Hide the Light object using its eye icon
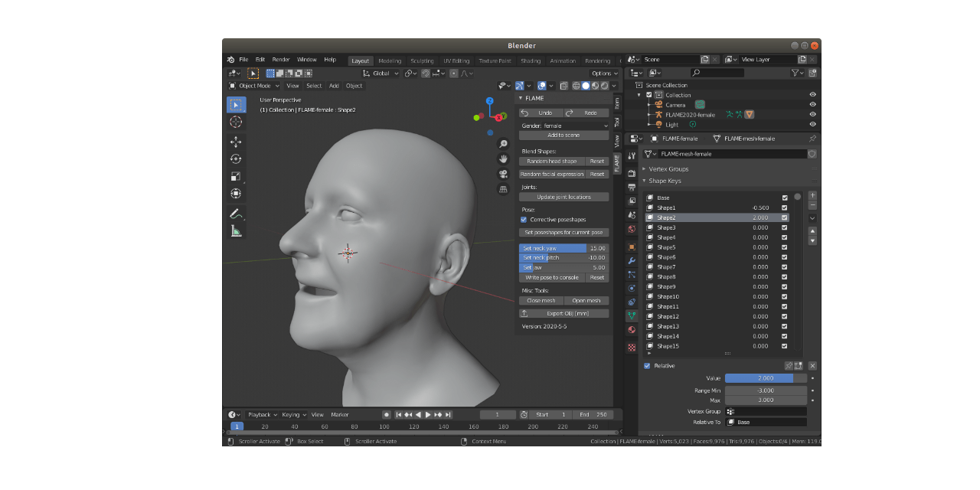The height and width of the screenshot is (490, 980). [812, 126]
